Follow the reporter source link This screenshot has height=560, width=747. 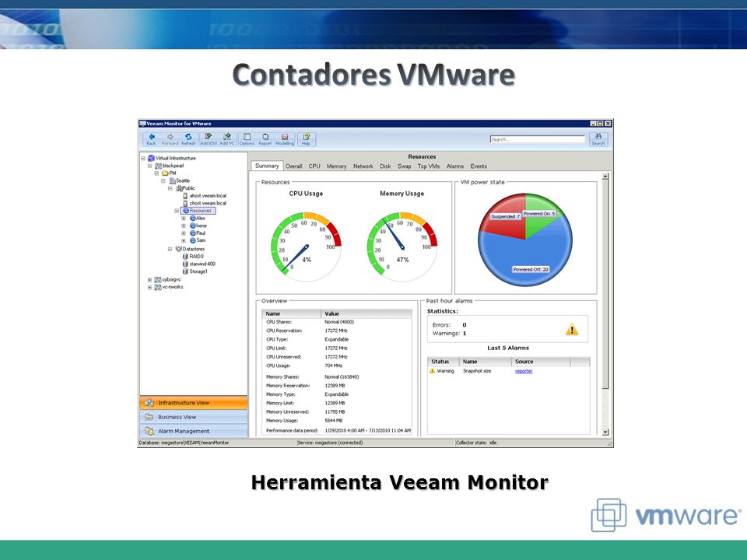524,371
